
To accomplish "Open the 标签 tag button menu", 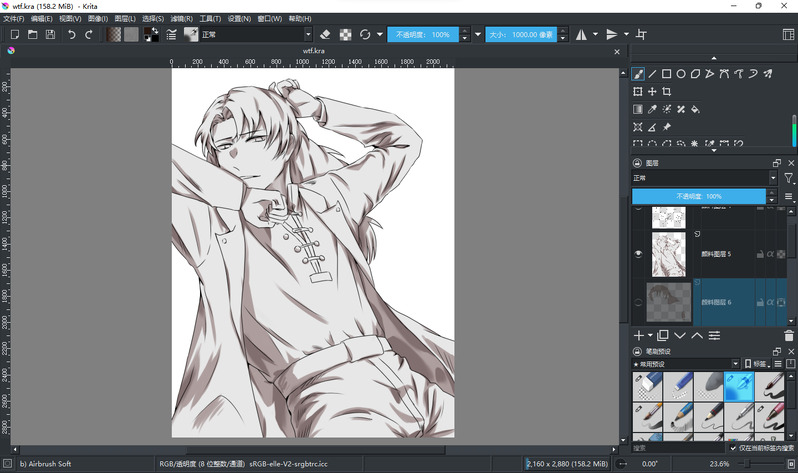I will [756, 364].
